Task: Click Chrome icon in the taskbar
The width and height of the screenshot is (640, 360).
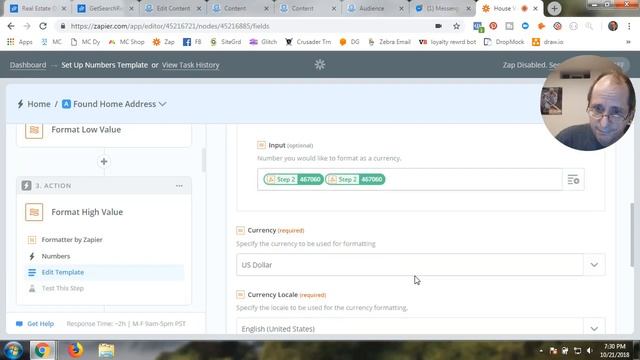Action: [42, 350]
